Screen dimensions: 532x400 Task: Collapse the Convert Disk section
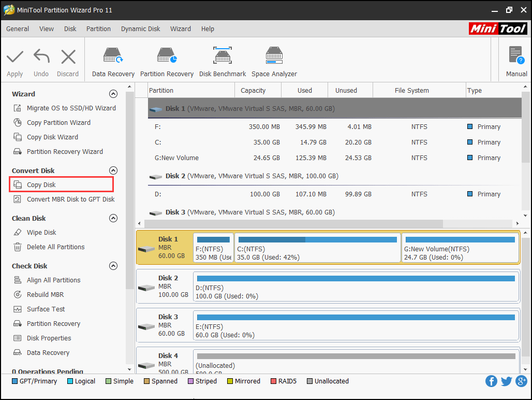pyautogui.click(x=113, y=170)
